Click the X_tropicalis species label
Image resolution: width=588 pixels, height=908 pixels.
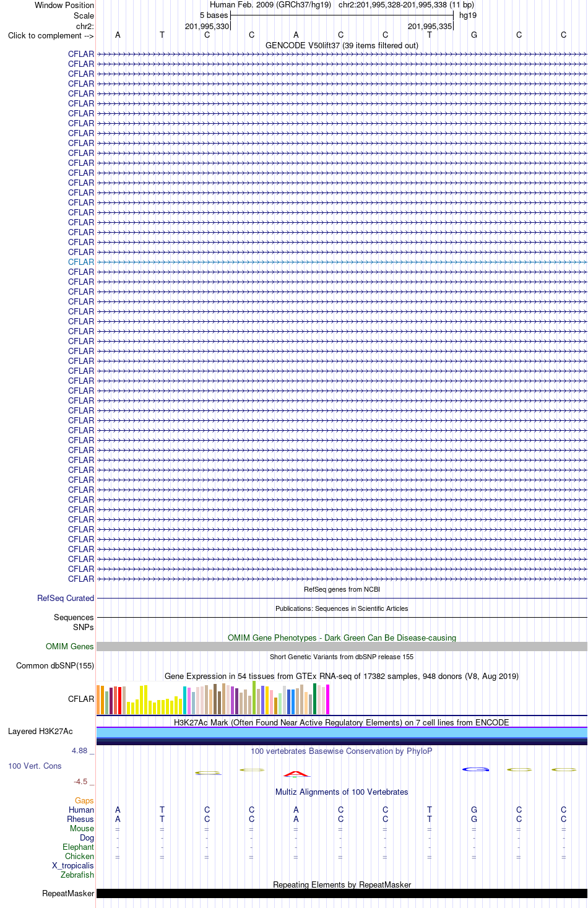click(x=73, y=865)
